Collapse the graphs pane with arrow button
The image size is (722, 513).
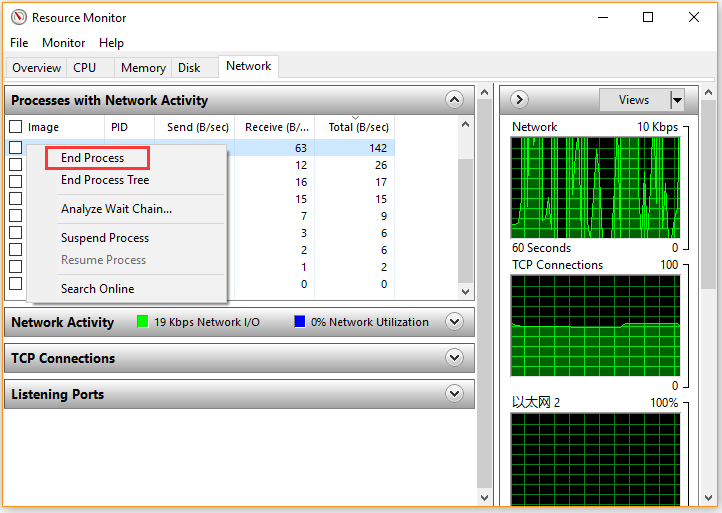click(519, 99)
